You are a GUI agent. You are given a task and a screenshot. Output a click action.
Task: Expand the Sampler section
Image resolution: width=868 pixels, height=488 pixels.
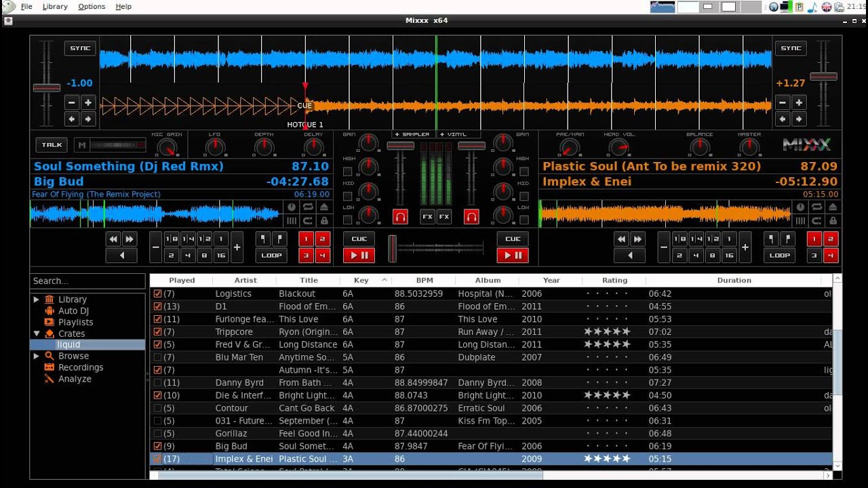[412, 134]
